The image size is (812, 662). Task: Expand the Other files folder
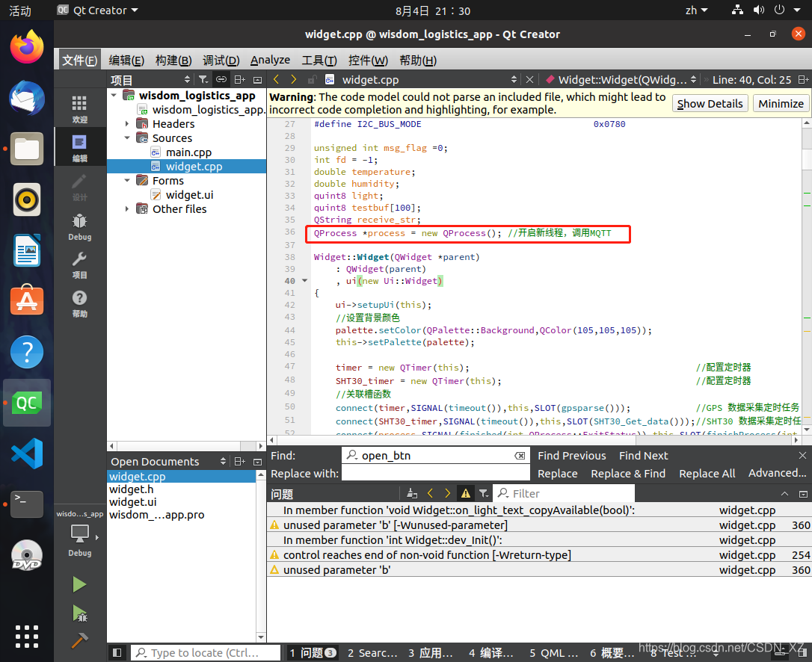127,208
